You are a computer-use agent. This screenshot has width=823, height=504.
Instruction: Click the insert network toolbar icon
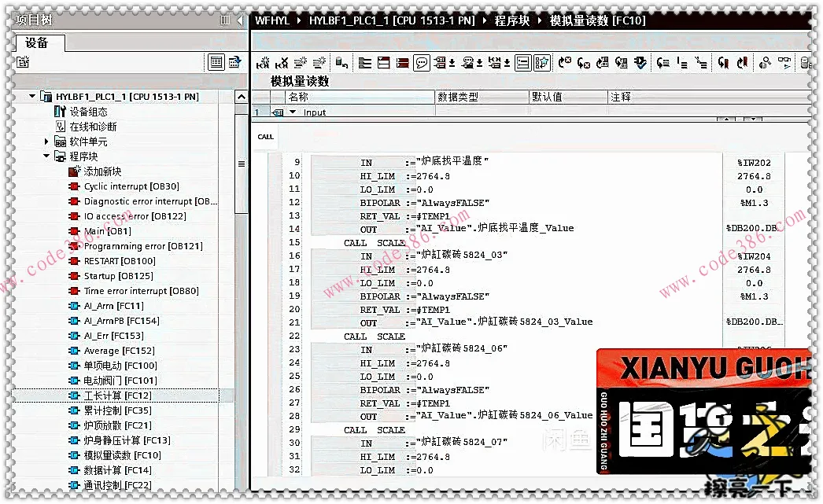[x=263, y=63]
